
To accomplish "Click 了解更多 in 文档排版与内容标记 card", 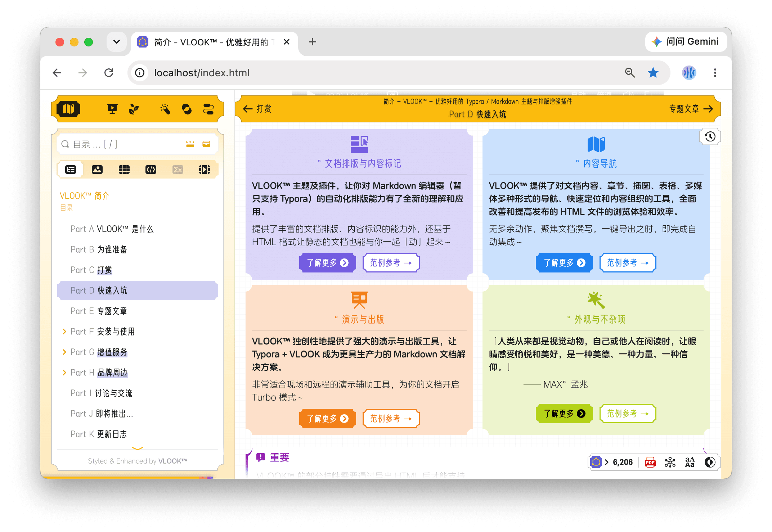I will (x=327, y=263).
